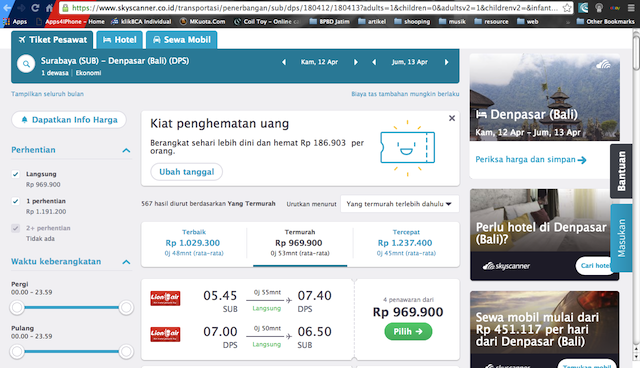
Task: Collapse the Perhentian filter section
Action: point(126,151)
